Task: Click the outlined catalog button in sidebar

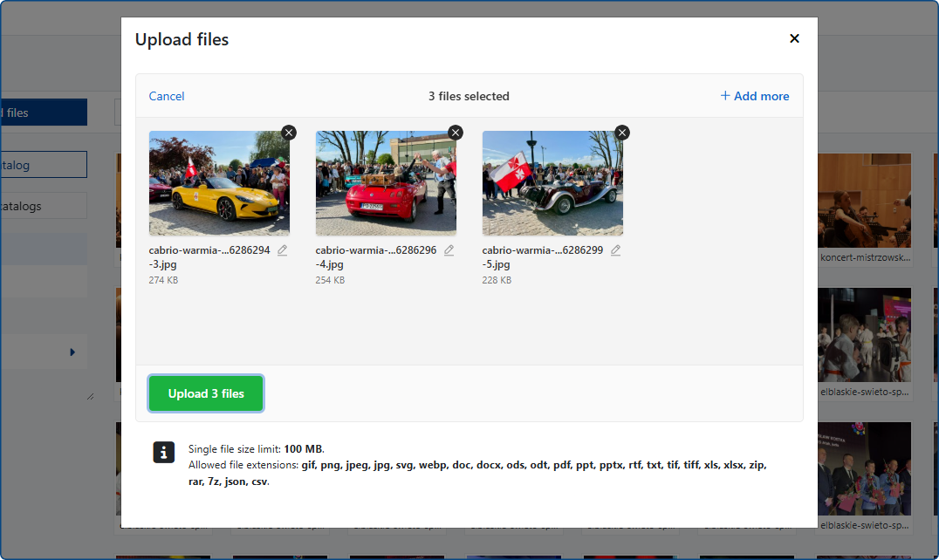Action: point(44,165)
